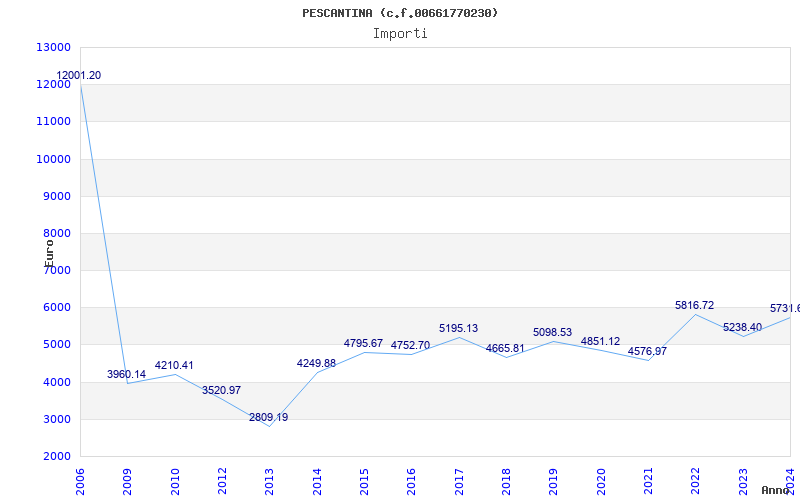Click the x-axis year 2010

pyautogui.click(x=175, y=481)
